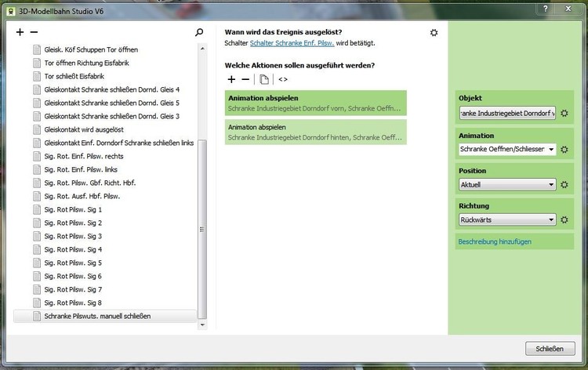Open event search with the magnifier icon
This screenshot has height=370, width=588.
[x=199, y=32]
